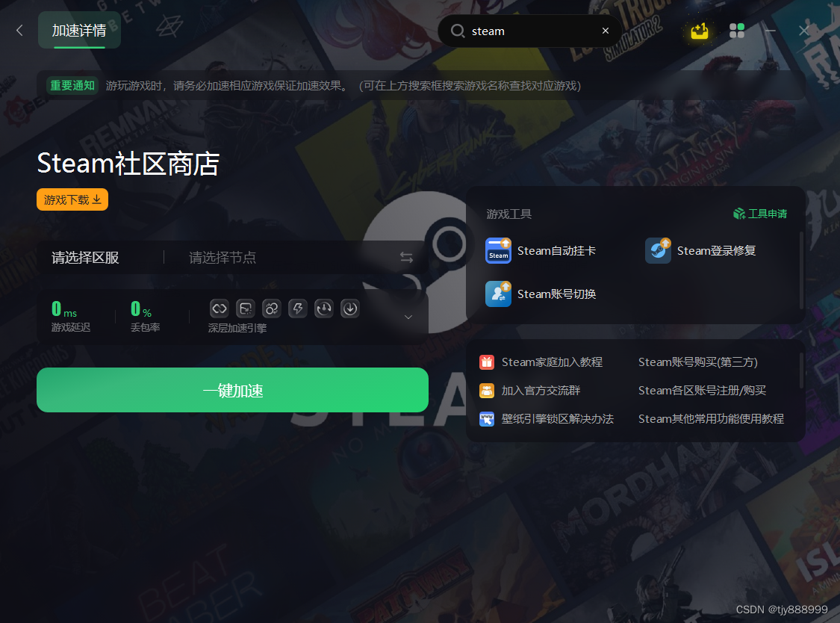Click the Steam自动挂卡 label
This screenshot has height=623, width=840.
pyautogui.click(x=556, y=251)
